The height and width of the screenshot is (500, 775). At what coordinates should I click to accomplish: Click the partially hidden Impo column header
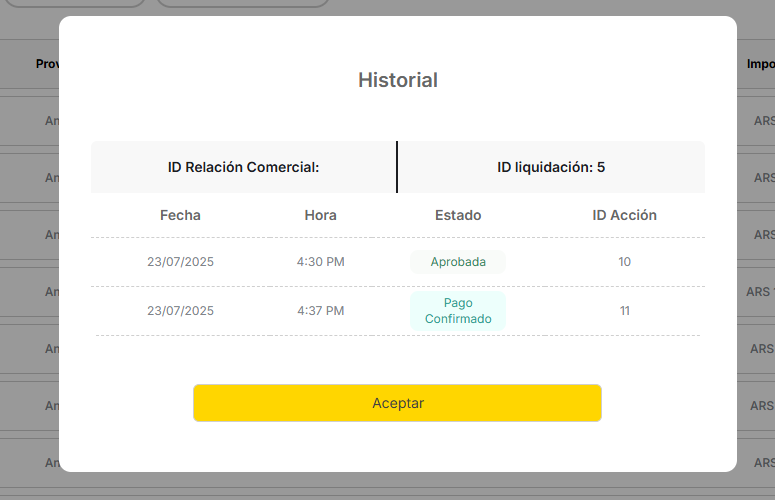(759, 64)
